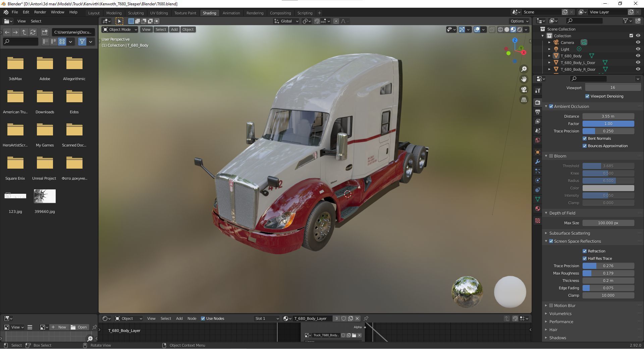Open the Physics properties tab

click(x=538, y=180)
